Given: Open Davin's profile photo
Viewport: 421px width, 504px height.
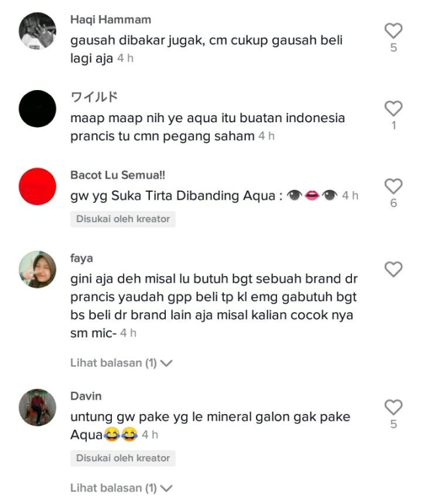Looking at the screenshot, I should coord(37,407).
